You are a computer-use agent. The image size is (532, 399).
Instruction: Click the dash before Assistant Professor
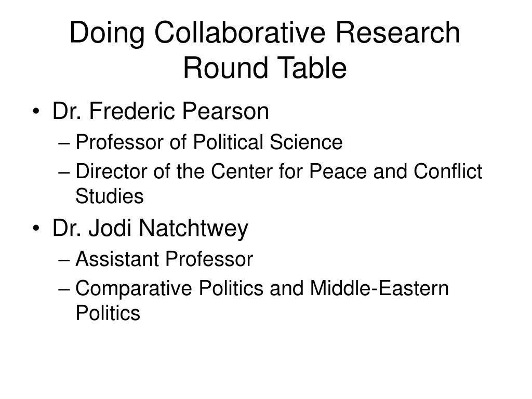(64, 260)
